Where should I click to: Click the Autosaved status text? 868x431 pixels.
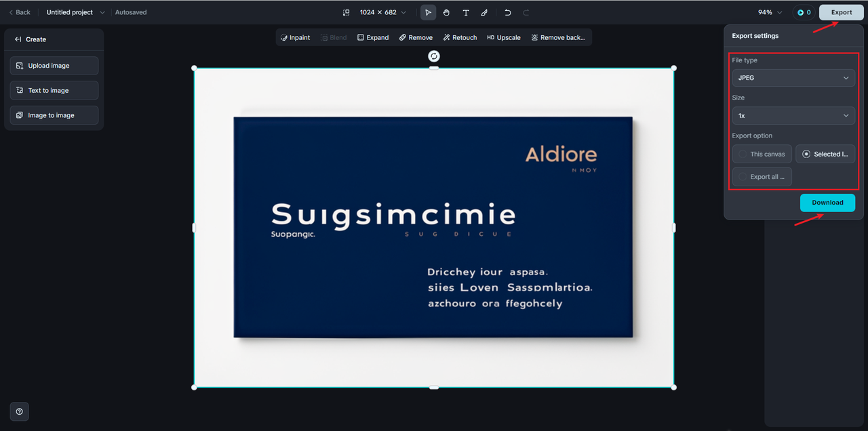pyautogui.click(x=131, y=12)
